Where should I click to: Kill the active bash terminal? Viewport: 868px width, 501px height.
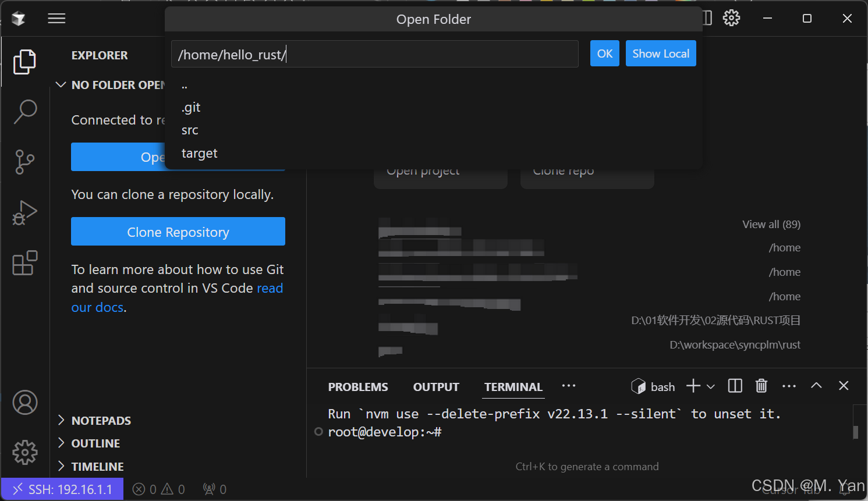point(761,385)
